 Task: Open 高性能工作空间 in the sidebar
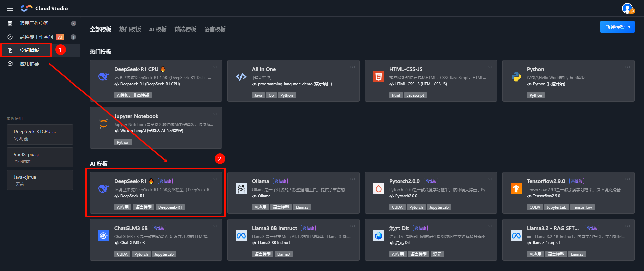click(40, 37)
